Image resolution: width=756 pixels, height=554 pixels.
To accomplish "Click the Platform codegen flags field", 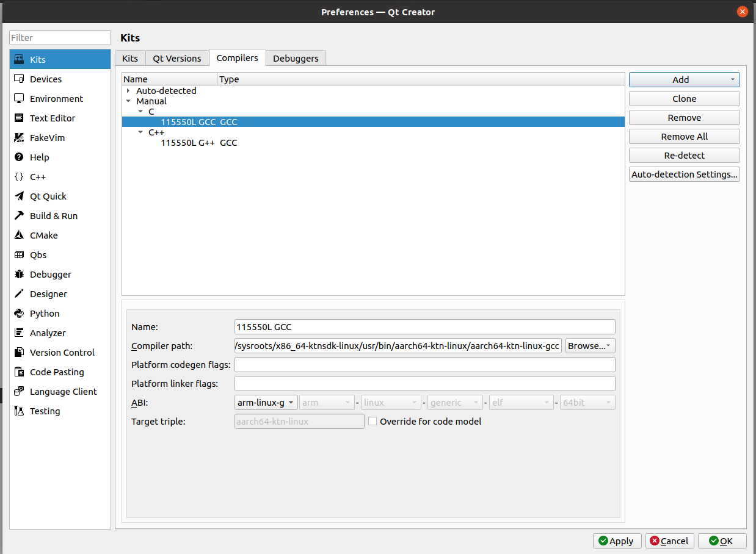I will tap(424, 365).
